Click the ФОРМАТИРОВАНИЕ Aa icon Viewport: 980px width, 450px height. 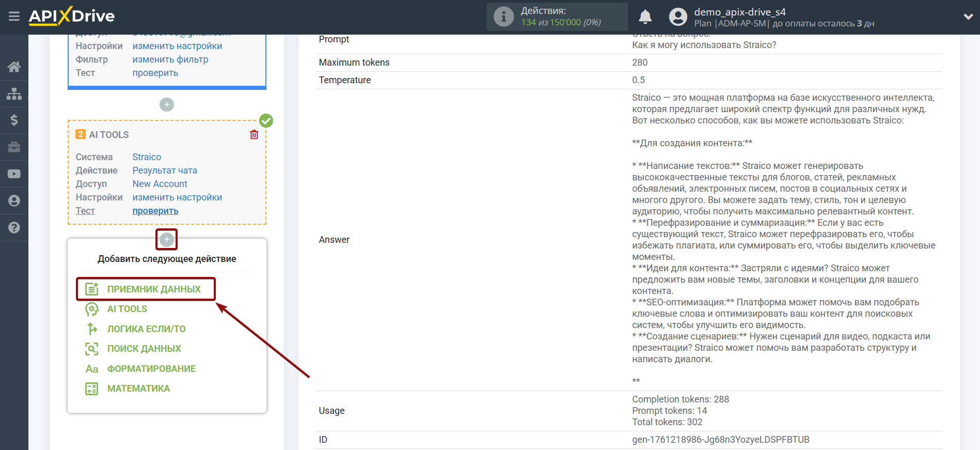point(92,369)
